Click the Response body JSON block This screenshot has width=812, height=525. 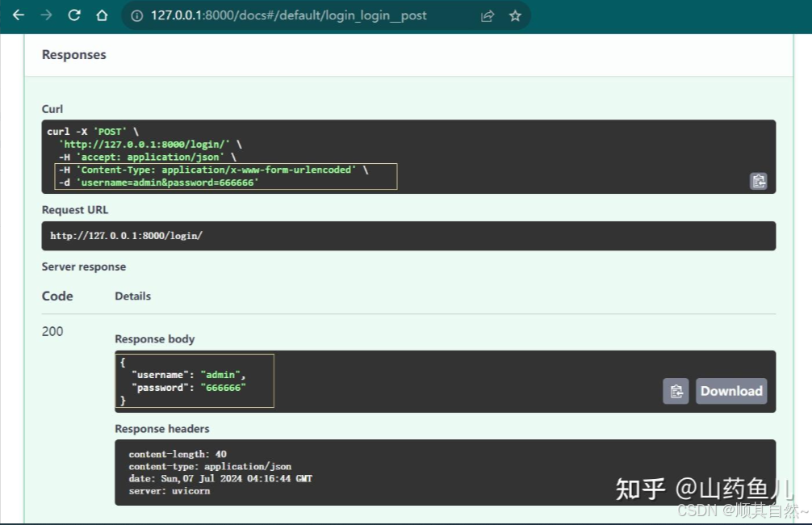coord(194,380)
